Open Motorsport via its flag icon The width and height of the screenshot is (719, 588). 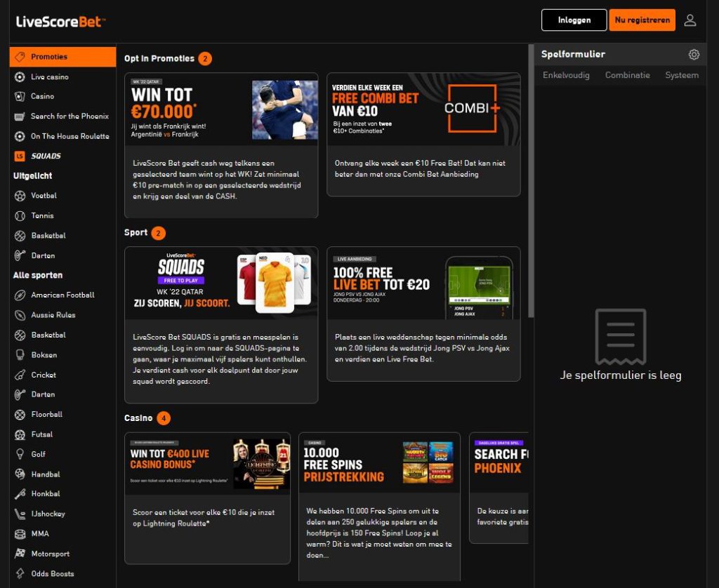[x=20, y=554]
